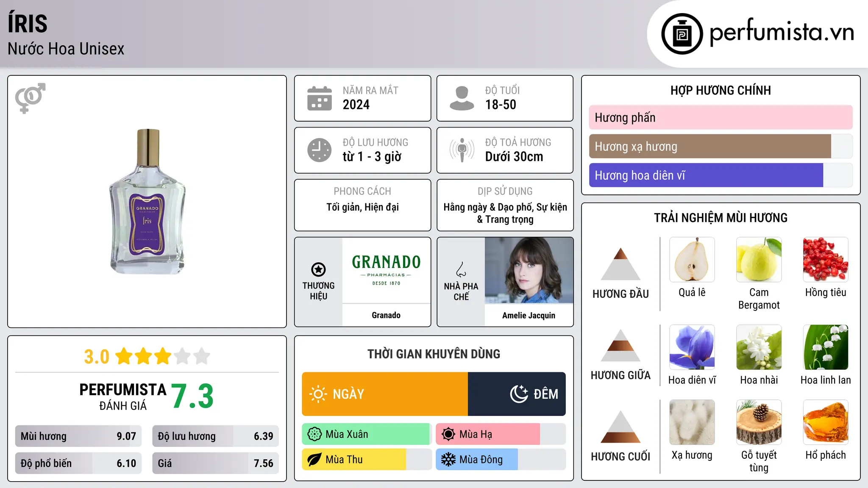Click the sillage icon beside Độ toả hương

(462, 150)
